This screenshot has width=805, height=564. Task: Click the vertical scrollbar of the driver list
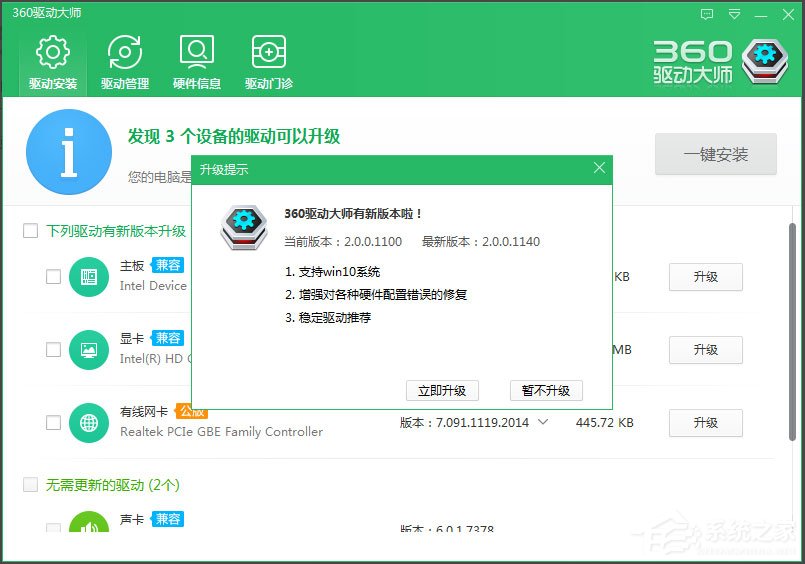pos(793,330)
